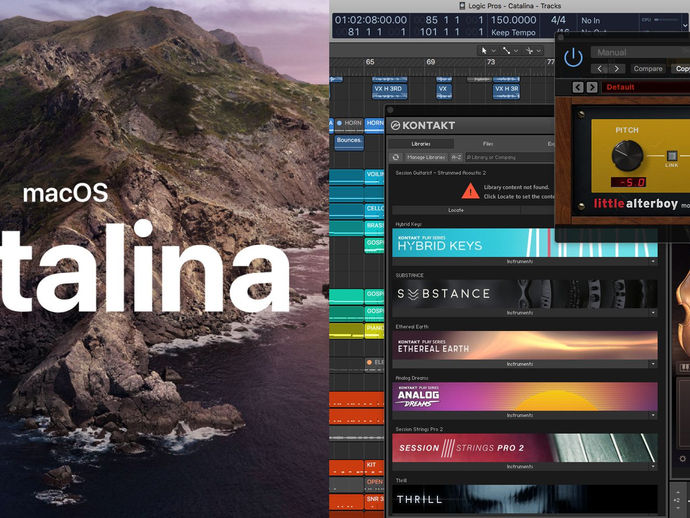Viewport: 690px width, 518px height.
Task: Click the Logic project document icon in title bar
Action: point(462,6)
